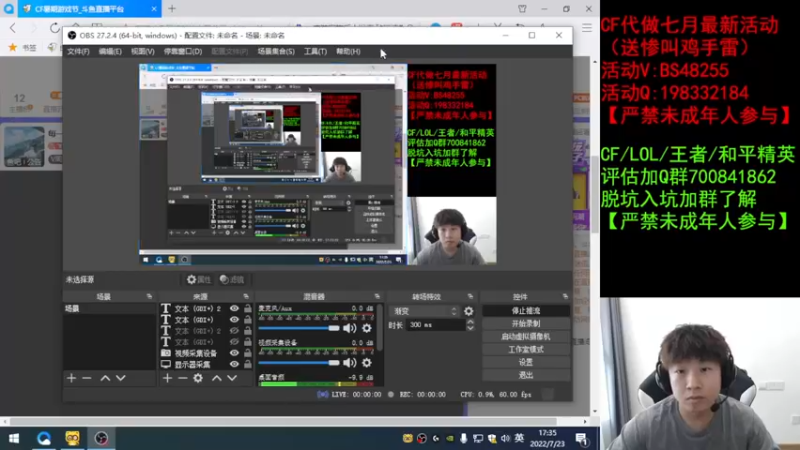Toggle lock on 视频采集设备 source
The height and width of the screenshot is (450, 800).
248,353
